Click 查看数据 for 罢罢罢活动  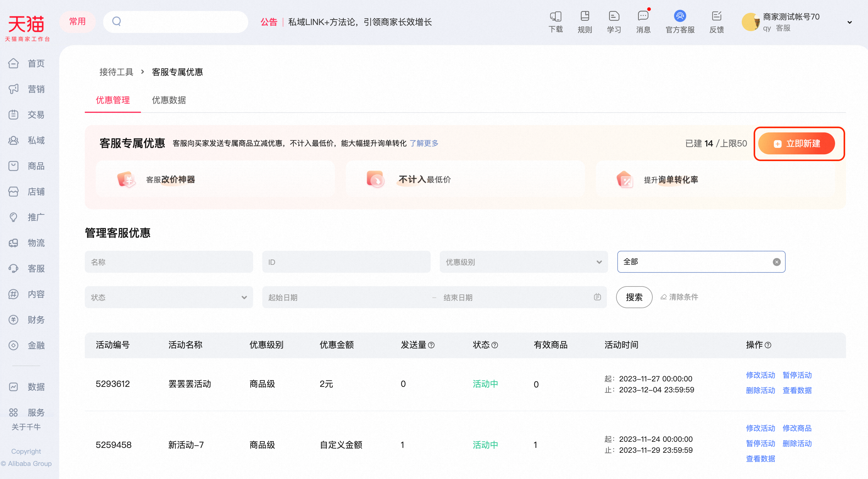797,390
